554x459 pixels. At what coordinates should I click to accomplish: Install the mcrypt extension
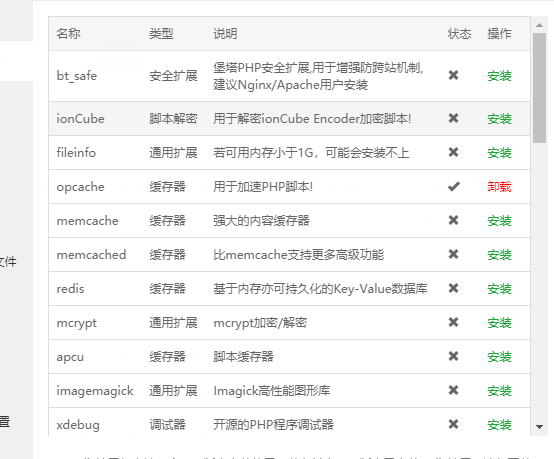pyautogui.click(x=499, y=323)
